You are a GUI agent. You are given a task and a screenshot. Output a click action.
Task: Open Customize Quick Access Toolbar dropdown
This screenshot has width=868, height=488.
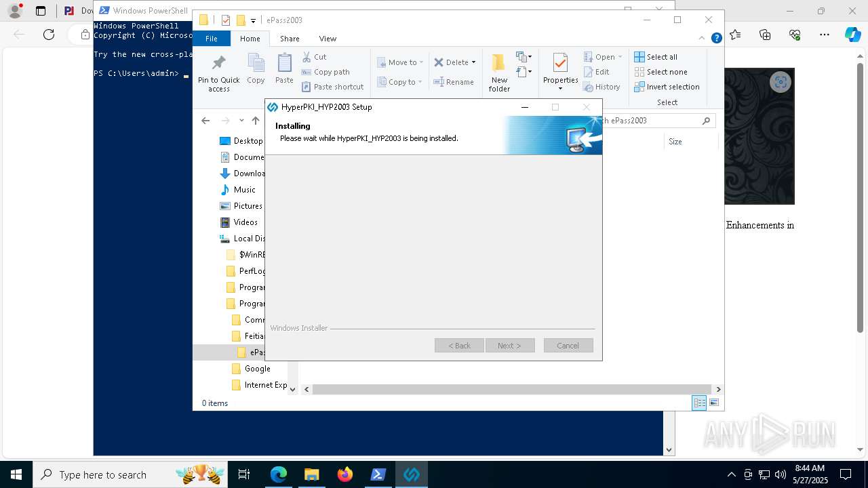(x=253, y=21)
